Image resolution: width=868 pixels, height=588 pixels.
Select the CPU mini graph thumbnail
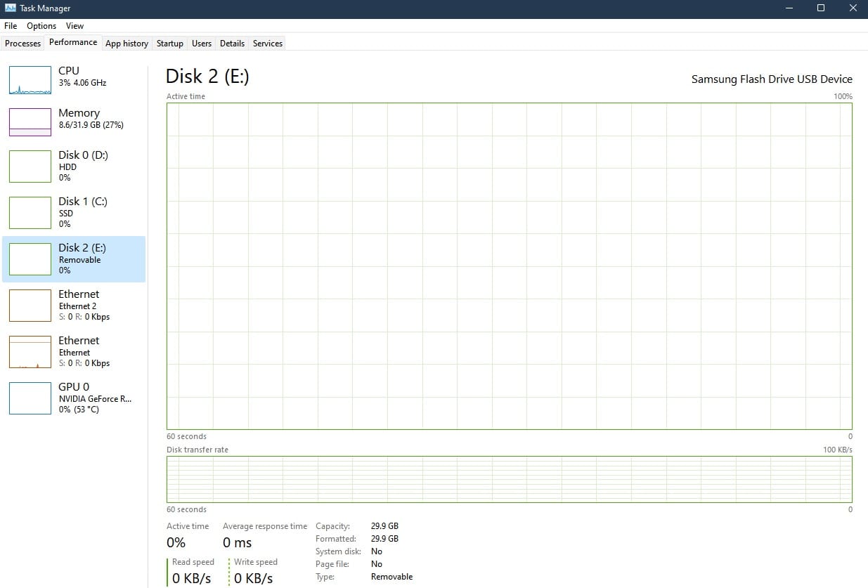tap(30, 80)
